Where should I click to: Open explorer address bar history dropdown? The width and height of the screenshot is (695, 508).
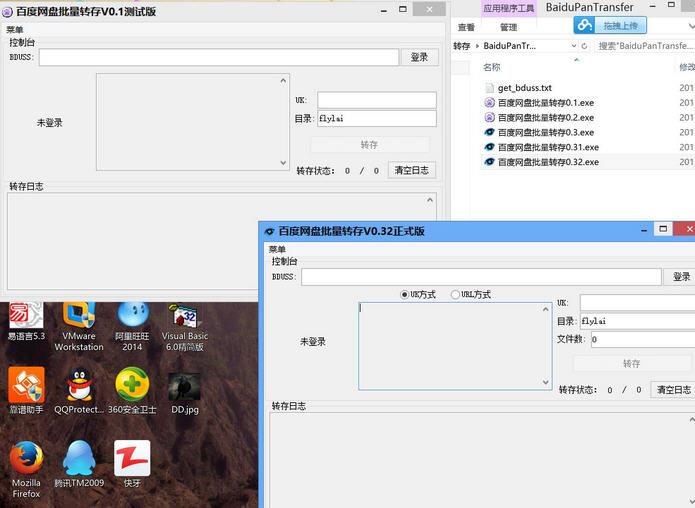pos(574,46)
